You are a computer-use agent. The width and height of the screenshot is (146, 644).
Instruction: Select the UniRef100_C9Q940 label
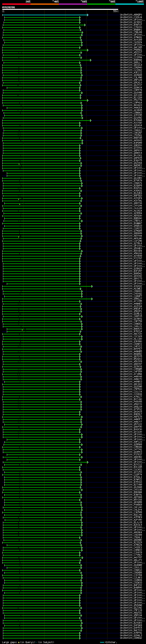point(131,67)
